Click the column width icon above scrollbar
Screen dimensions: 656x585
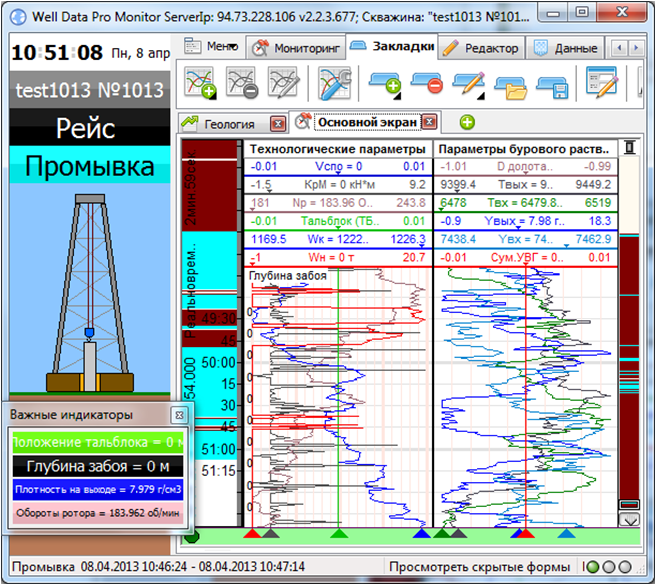pyautogui.click(x=630, y=148)
